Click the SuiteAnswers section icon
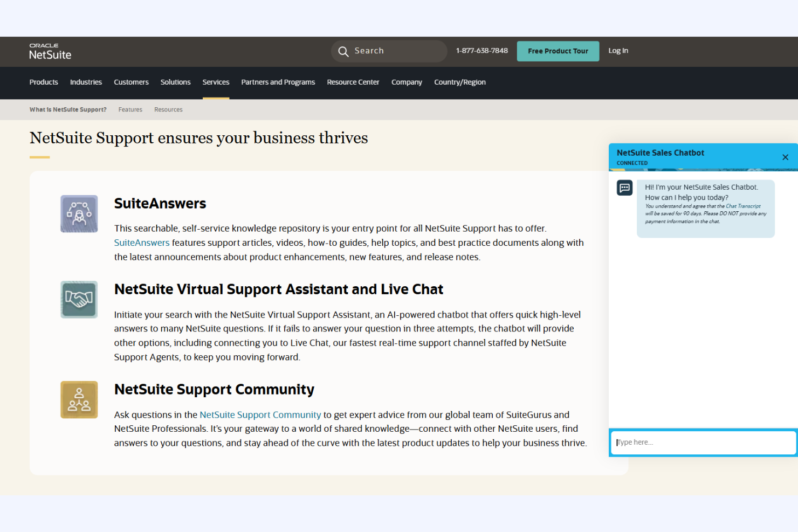Viewport: 798px width, 532px height. (x=79, y=213)
